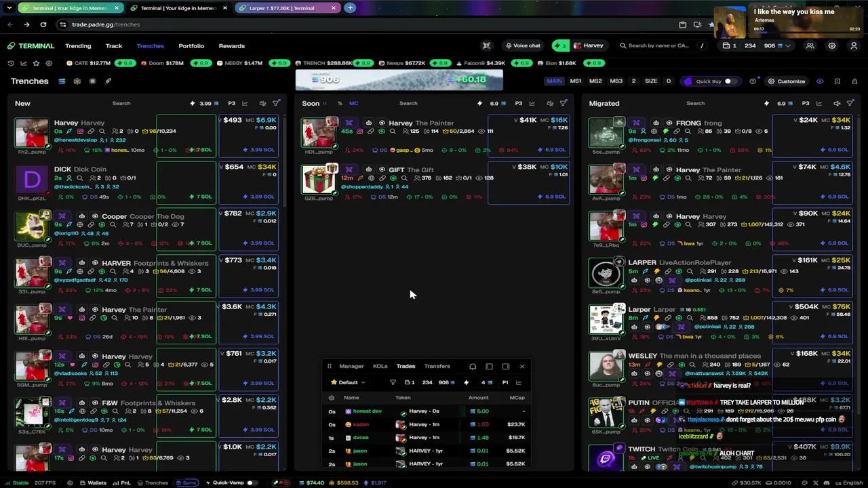868x488 pixels.
Task: Open the Rewards page
Action: pos(232,46)
